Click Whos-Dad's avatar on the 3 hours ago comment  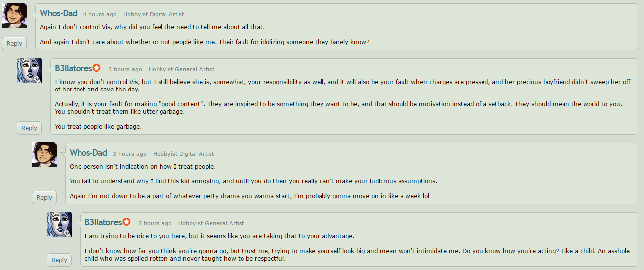tap(44, 155)
